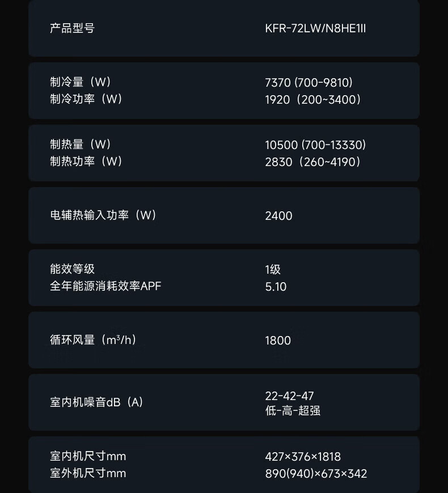Select indoor unit size 427×376×1818
Viewport: 448px width, 493px height.
[x=303, y=457]
